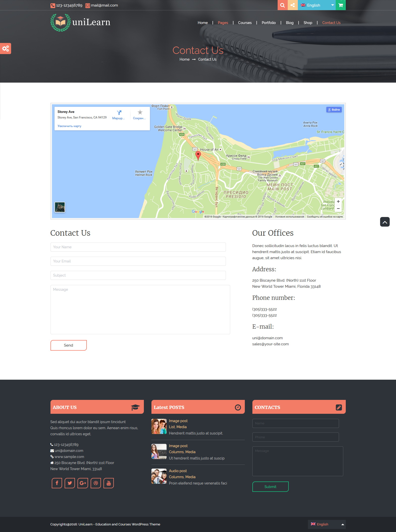Click the phone icon in top bar
The image size is (396, 532).
pyautogui.click(x=53, y=5)
